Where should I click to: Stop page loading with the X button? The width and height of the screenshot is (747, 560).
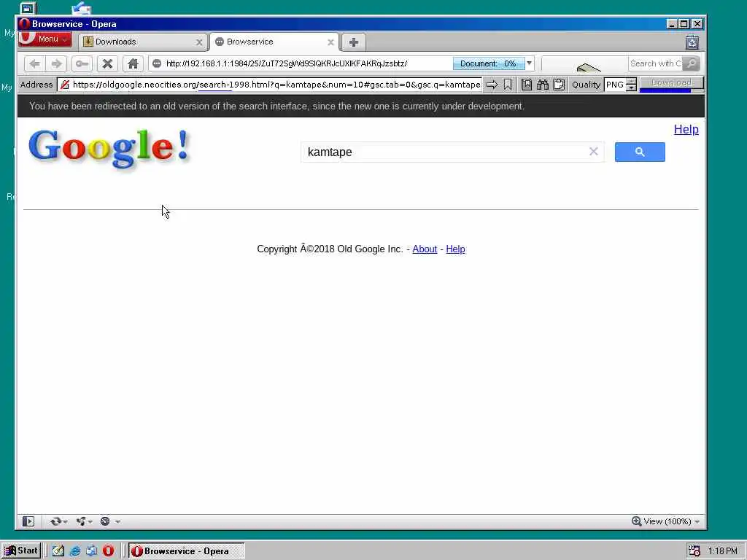point(108,63)
